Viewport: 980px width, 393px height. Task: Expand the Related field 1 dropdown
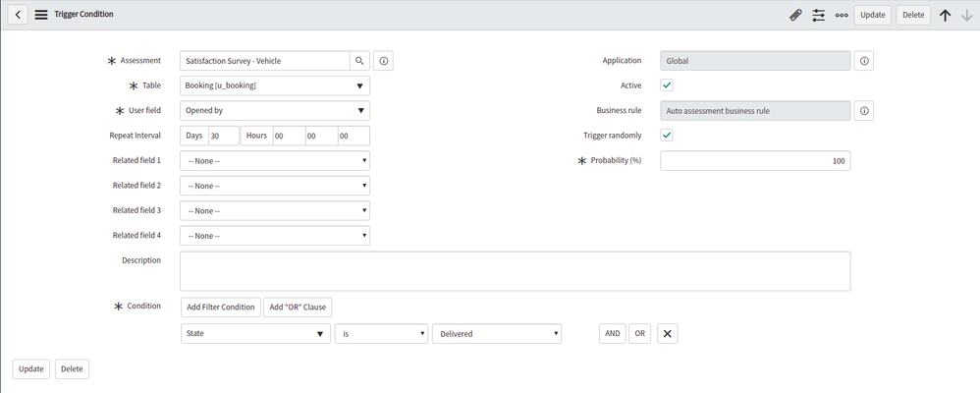[x=274, y=161]
